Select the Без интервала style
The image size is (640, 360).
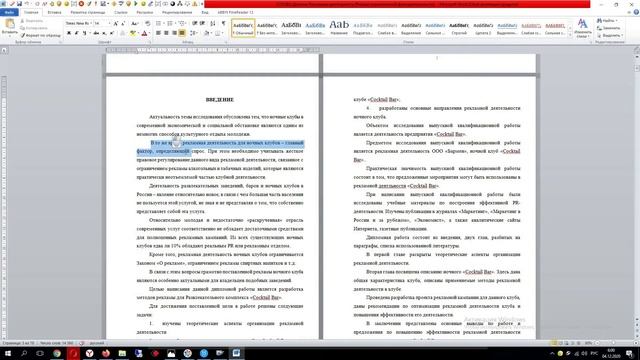coord(267,28)
